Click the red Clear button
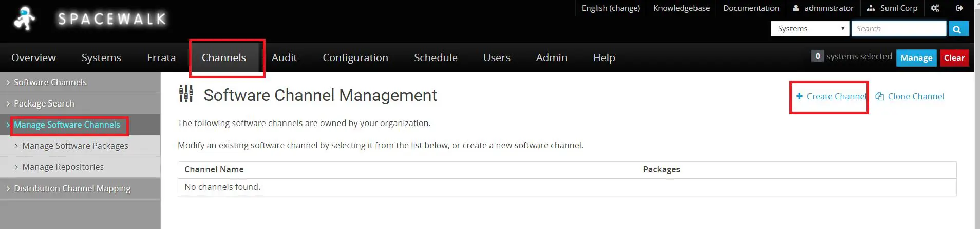 point(954,58)
